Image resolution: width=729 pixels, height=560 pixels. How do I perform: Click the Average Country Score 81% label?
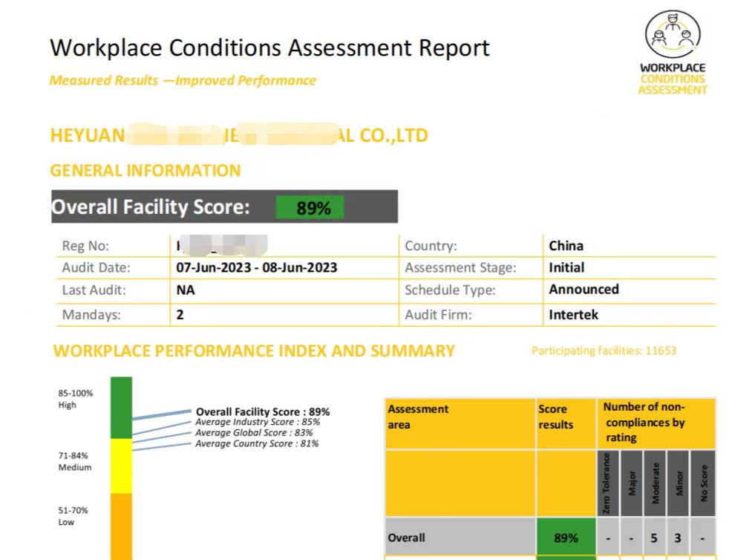[x=257, y=443]
